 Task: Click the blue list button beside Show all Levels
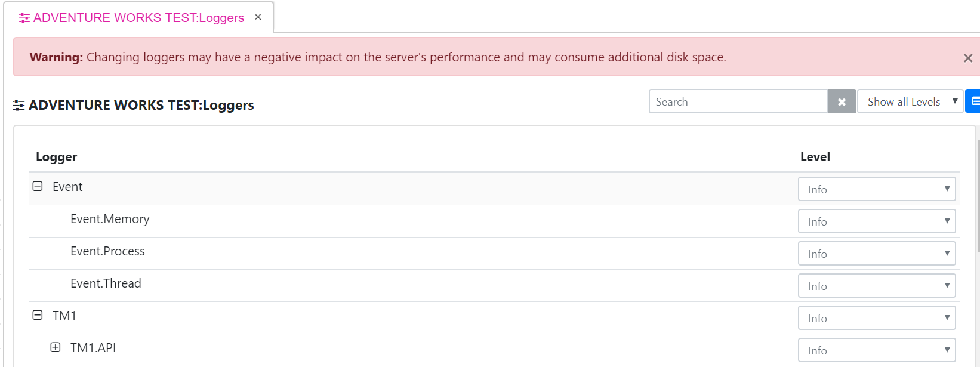tap(973, 101)
